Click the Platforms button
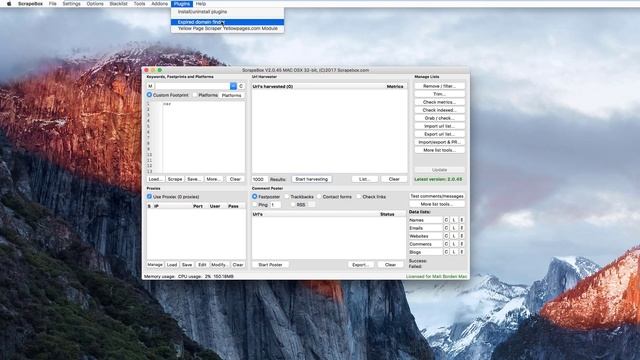 (x=231, y=95)
